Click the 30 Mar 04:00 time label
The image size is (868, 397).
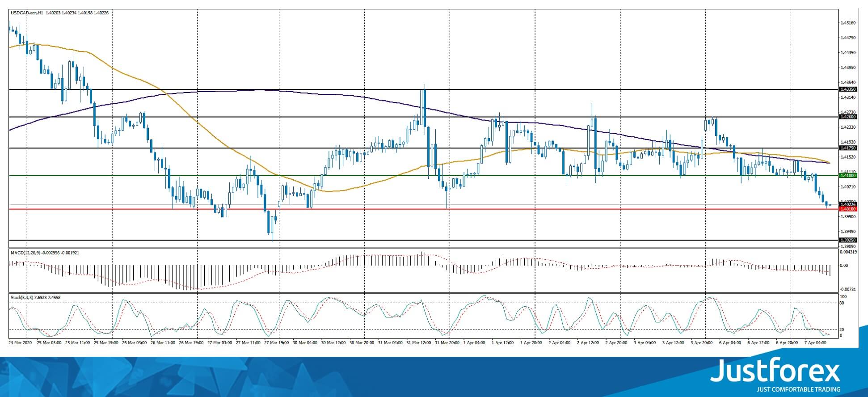[305, 342]
